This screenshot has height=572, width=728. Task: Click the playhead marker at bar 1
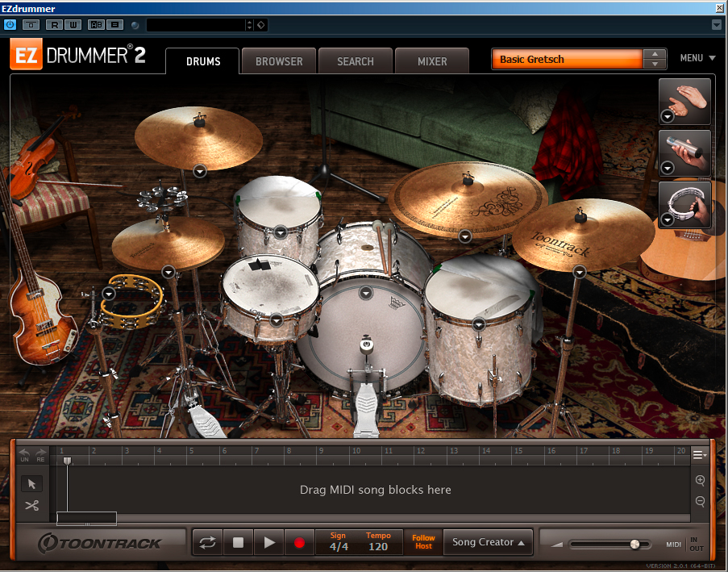(x=68, y=461)
